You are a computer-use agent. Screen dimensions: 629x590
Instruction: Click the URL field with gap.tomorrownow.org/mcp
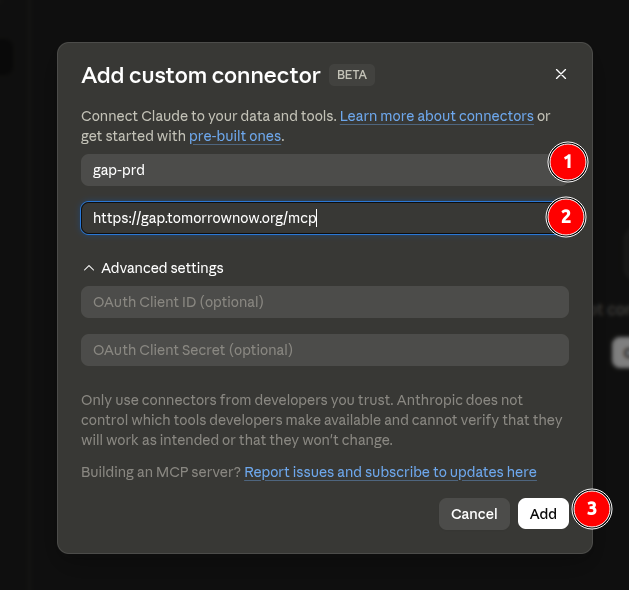tap(325, 218)
